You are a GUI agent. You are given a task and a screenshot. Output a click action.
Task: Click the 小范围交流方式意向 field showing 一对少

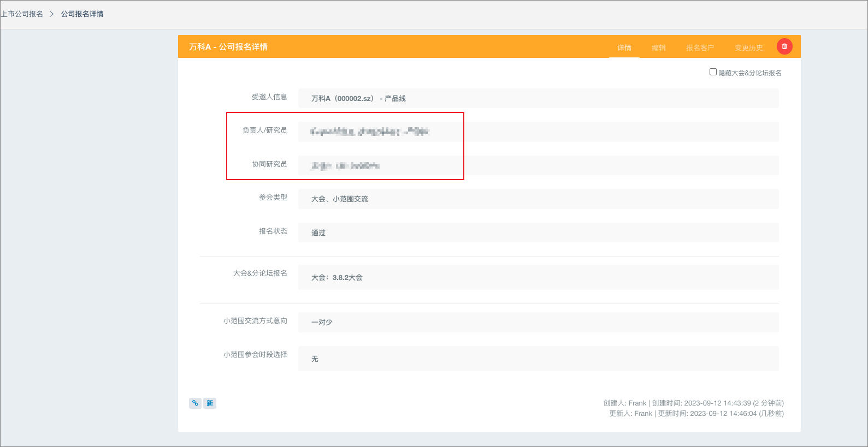click(538, 322)
